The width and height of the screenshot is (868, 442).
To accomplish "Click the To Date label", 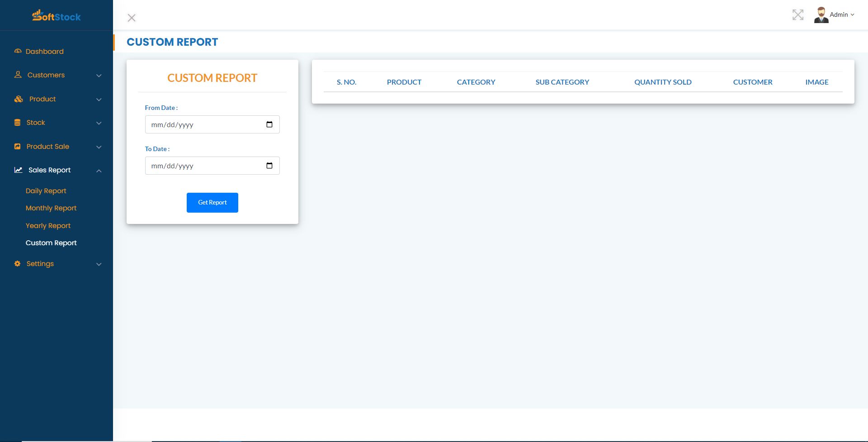I will coord(157,149).
